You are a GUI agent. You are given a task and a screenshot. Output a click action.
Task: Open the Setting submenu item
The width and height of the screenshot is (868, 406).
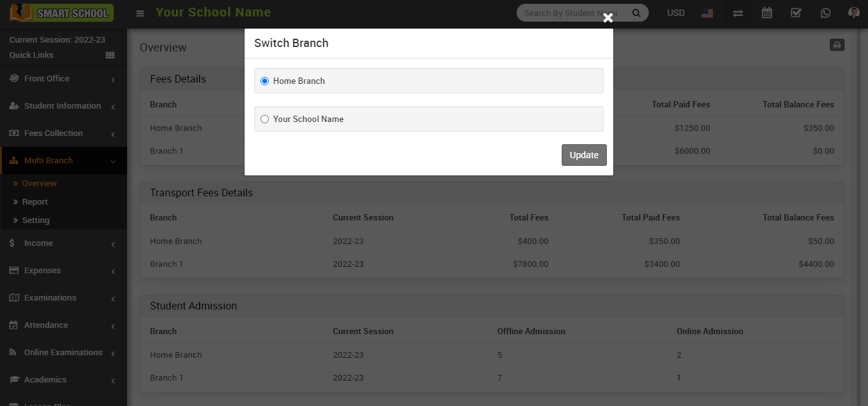click(x=36, y=220)
